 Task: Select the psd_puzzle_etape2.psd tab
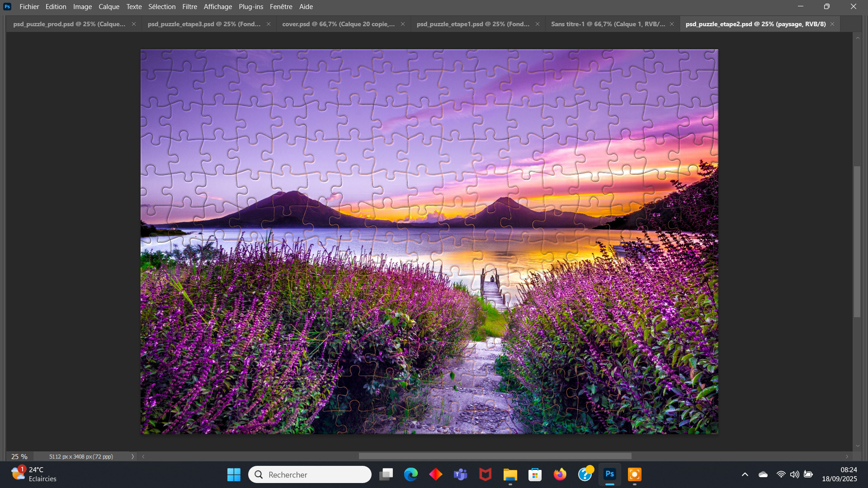point(755,24)
